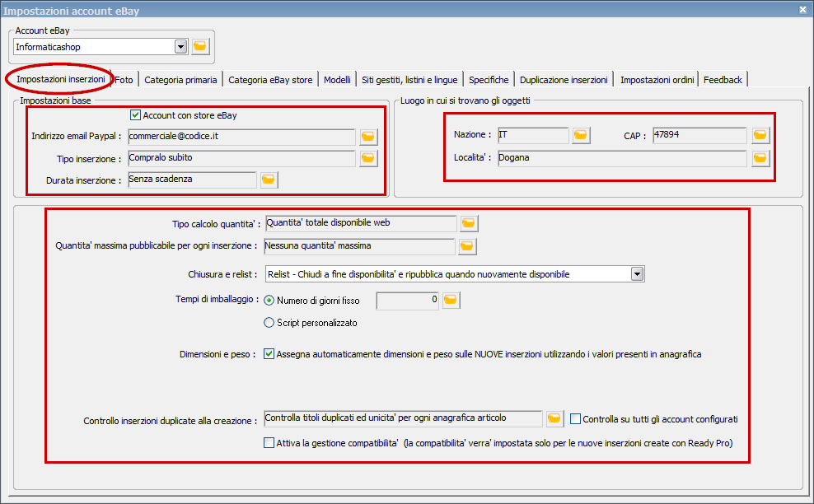
Task: Select the Specifiche tab
Action: coord(489,80)
